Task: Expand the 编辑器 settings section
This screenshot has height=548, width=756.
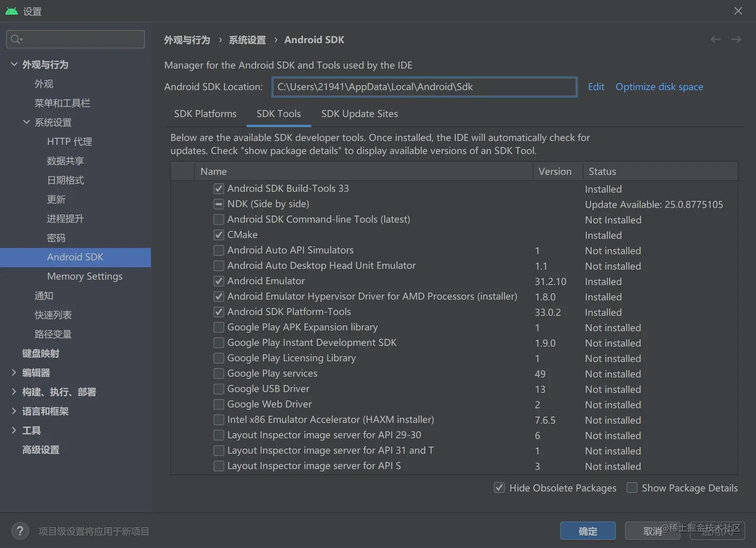Action: (14, 373)
